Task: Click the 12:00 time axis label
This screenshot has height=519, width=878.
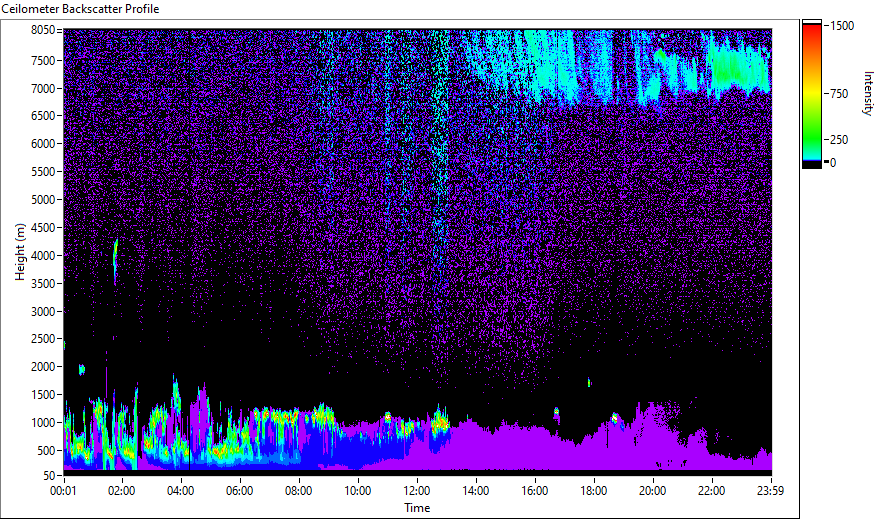Action: tap(417, 491)
